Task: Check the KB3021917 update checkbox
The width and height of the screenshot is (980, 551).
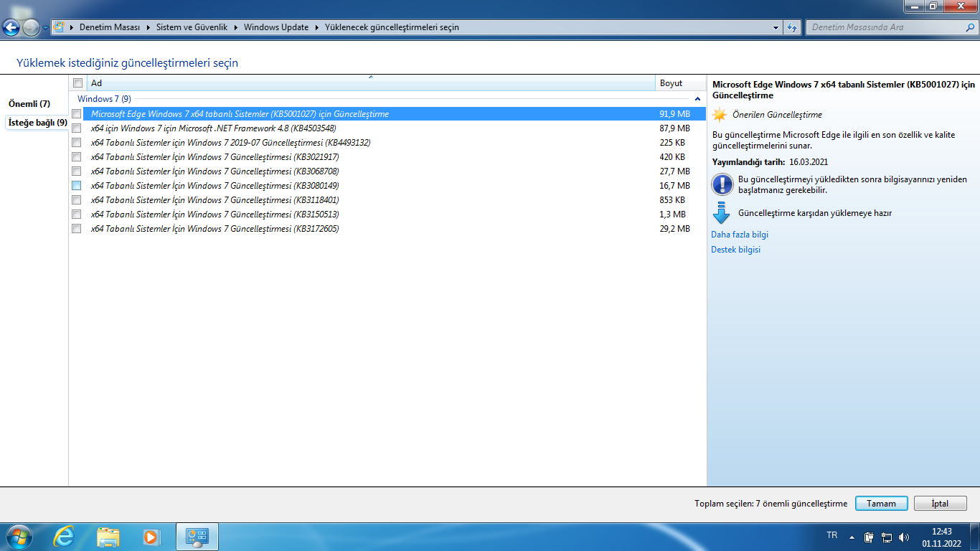Action: (76, 157)
